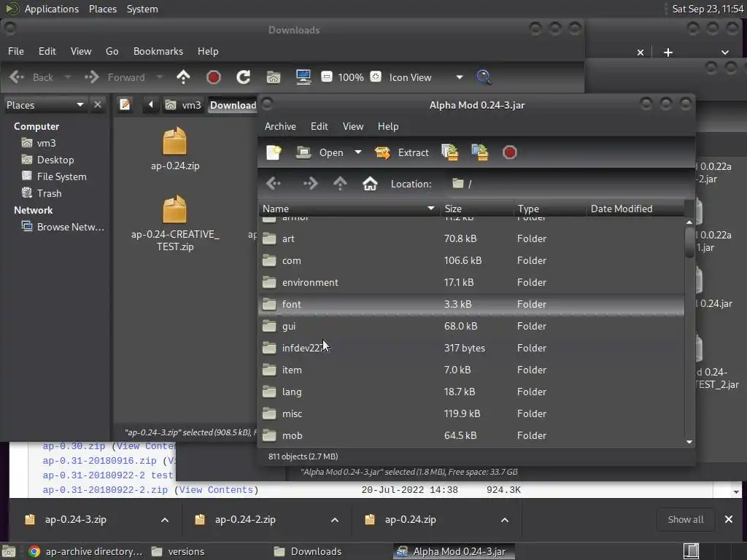
Task: Go up to parent folder in Downloads
Action: [183, 77]
